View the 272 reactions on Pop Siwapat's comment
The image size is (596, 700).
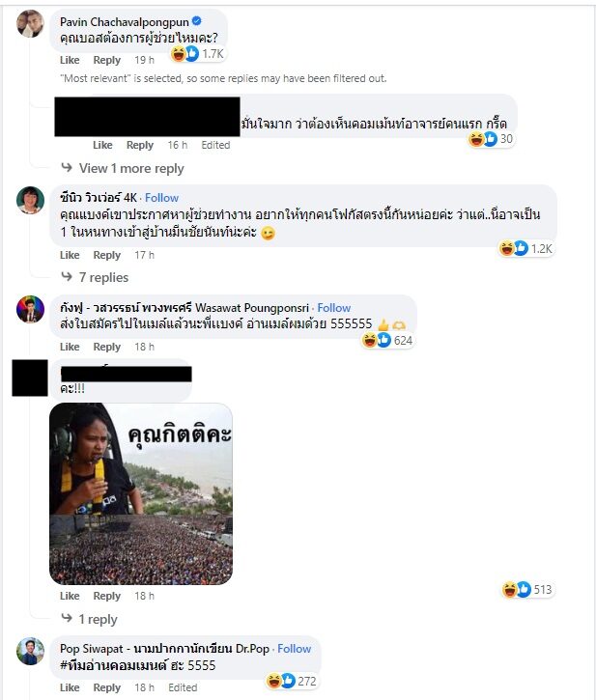(292, 682)
